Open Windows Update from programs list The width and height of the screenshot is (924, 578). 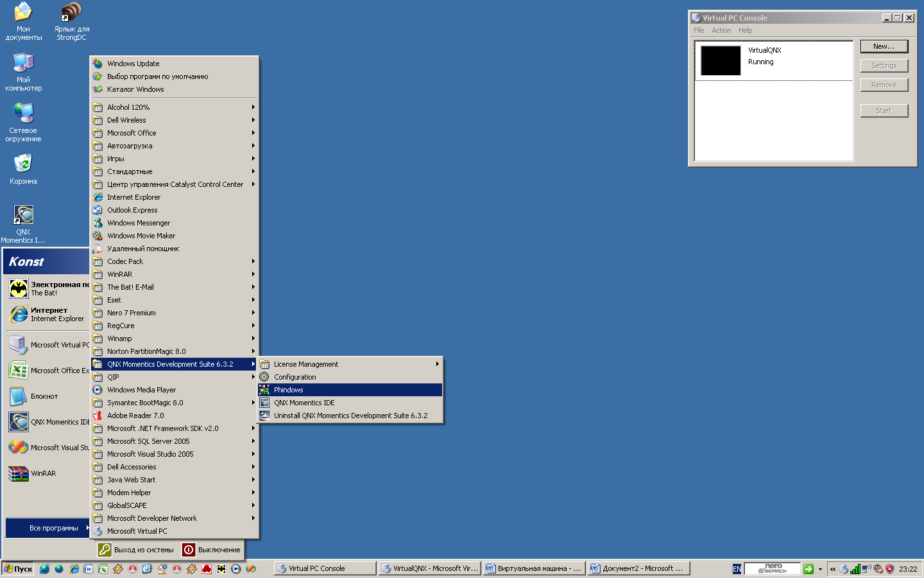pyautogui.click(x=174, y=64)
